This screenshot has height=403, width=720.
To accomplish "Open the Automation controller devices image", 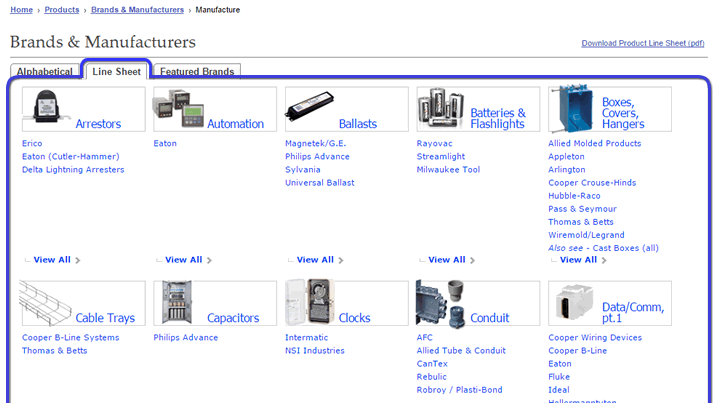I will pos(178,108).
